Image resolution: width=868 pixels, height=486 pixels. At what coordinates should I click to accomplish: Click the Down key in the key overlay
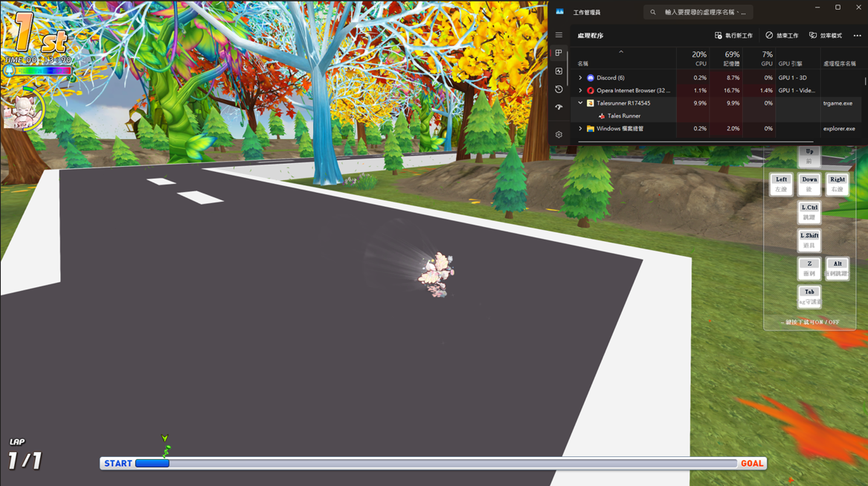pyautogui.click(x=809, y=185)
